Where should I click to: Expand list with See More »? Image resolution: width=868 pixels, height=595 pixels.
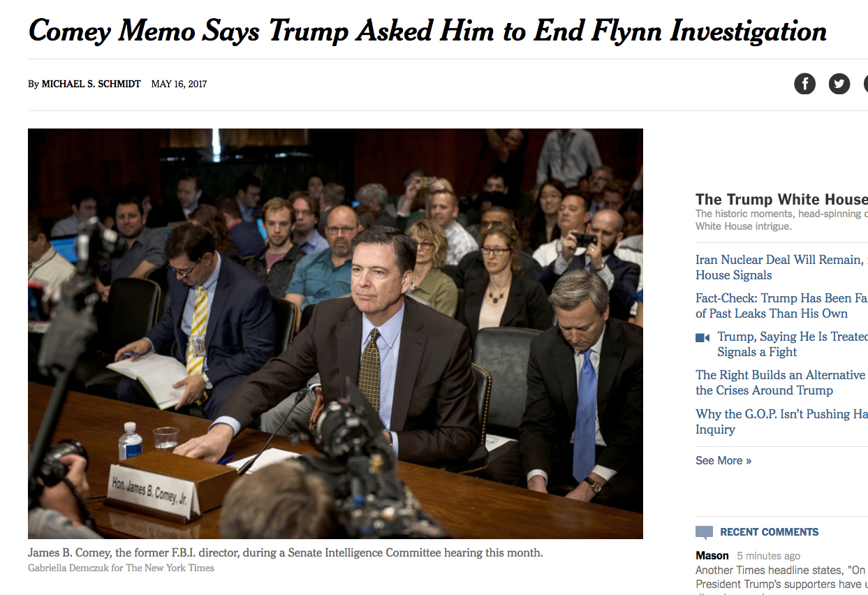[x=723, y=460]
